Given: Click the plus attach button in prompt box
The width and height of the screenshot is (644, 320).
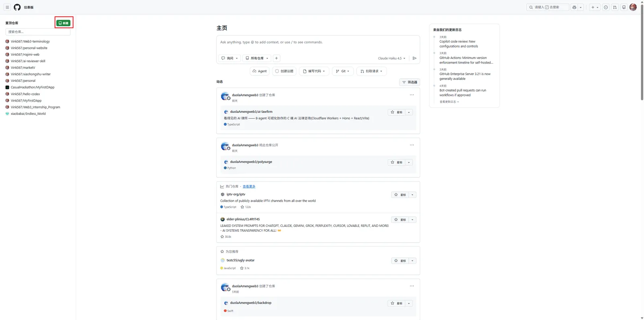Looking at the screenshot, I should click(277, 58).
